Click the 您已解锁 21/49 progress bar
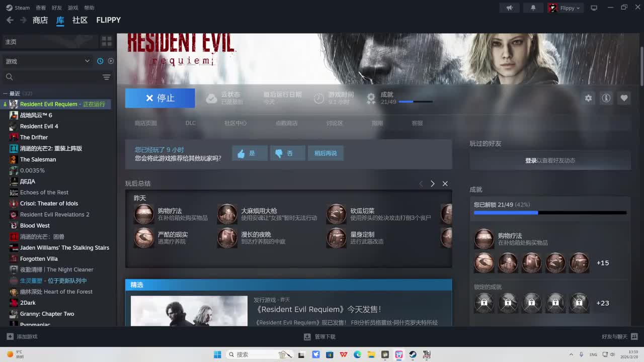Screen dimensions: 644x362 coord(550,213)
